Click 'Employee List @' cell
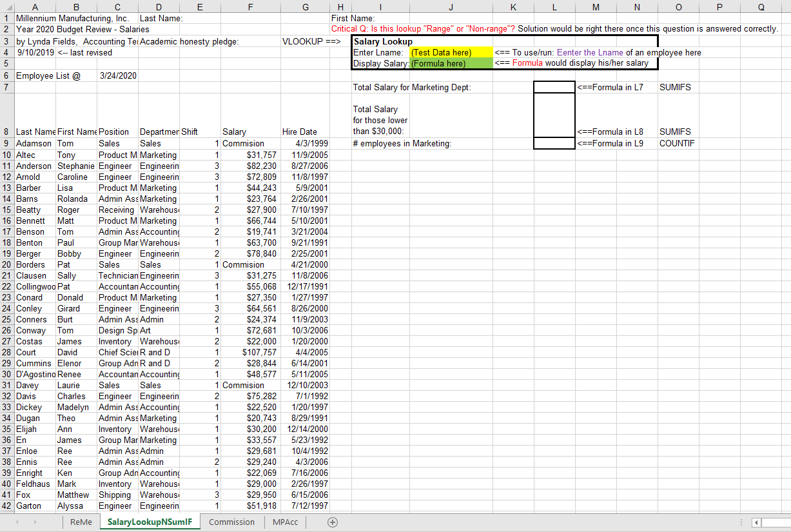The height and width of the screenshot is (532, 791). 48,75
